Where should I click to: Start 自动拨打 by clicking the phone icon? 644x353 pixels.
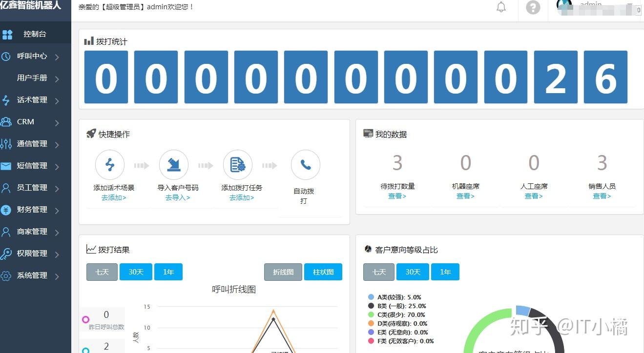pos(305,164)
